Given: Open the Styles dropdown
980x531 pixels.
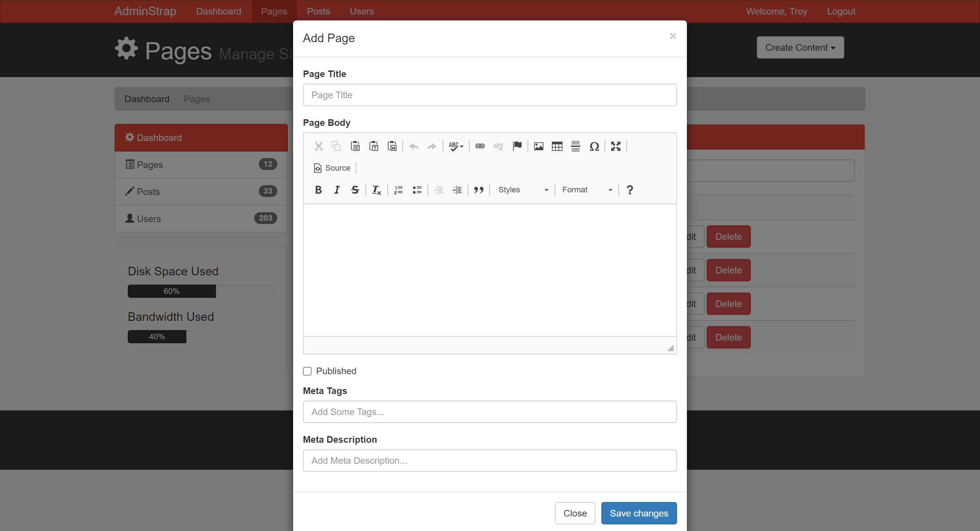Looking at the screenshot, I should [523, 189].
